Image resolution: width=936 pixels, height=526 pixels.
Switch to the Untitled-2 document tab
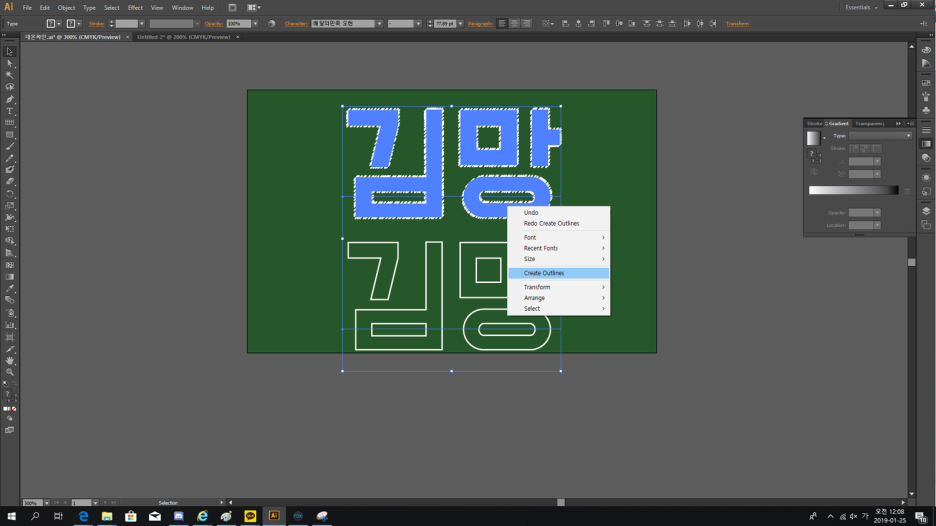coord(184,37)
